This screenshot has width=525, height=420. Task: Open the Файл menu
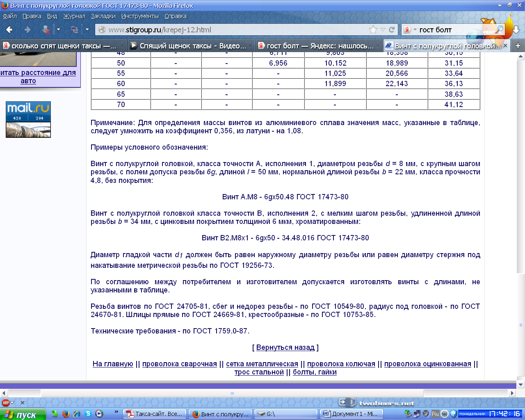click(x=10, y=16)
